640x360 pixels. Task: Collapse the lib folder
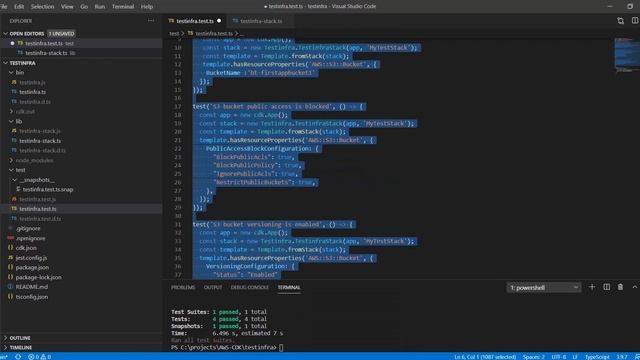tap(11, 121)
